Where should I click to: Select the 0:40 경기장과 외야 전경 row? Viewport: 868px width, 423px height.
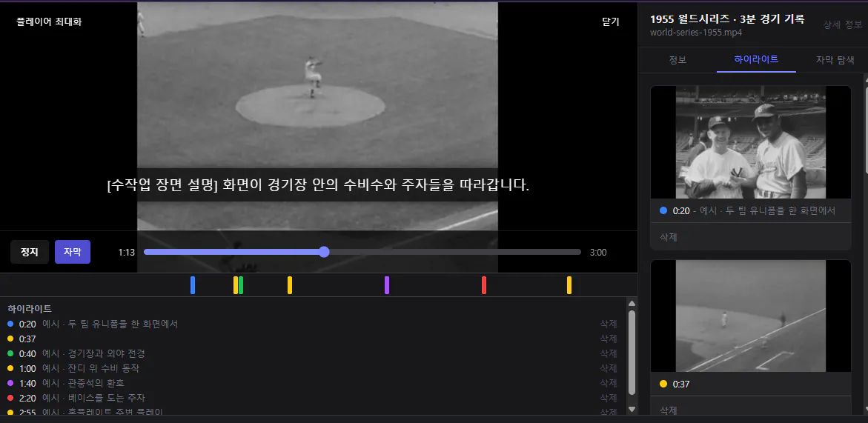(x=312, y=353)
